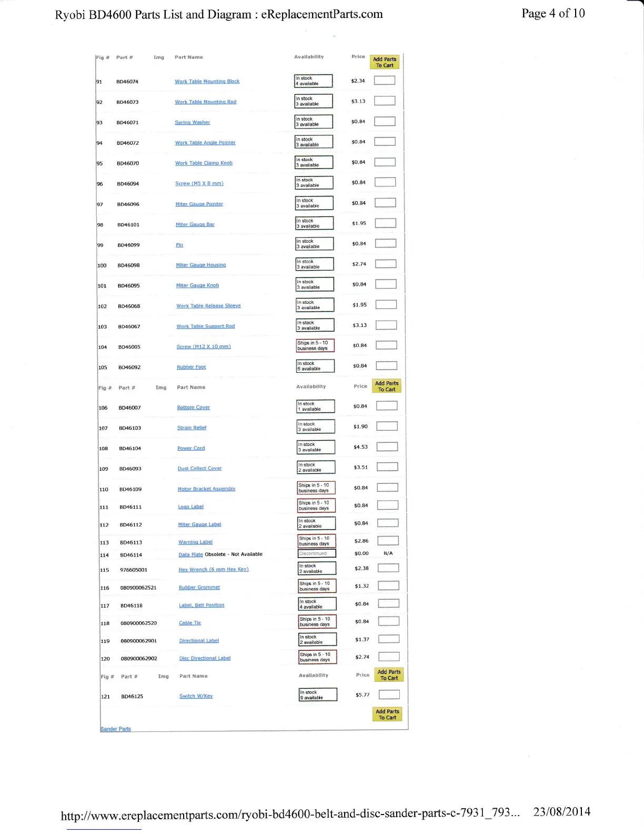Open the Work Table Angle Pointer link
Screen dimensions: 644x834
[205, 143]
